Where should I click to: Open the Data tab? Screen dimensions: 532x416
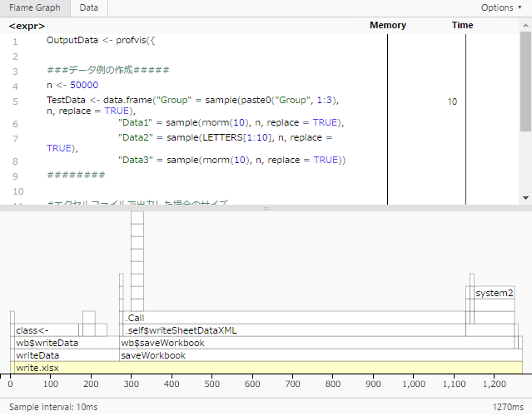(x=89, y=7)
